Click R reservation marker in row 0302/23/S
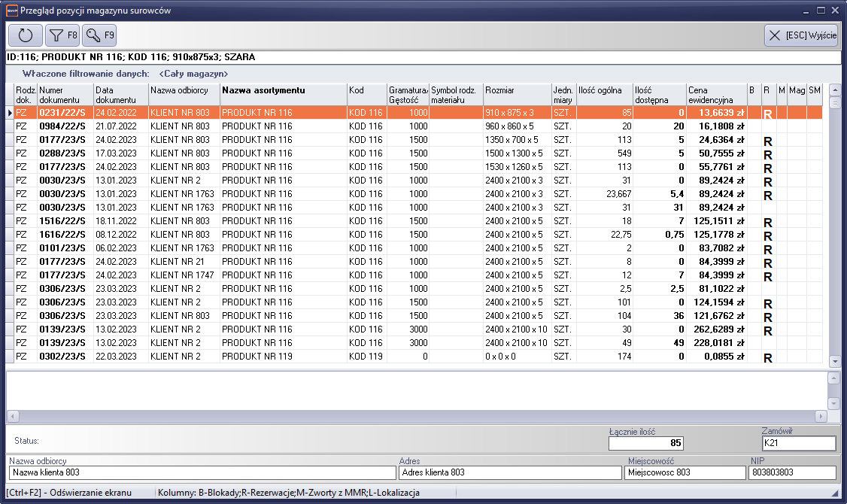This screenshot has width=847, height=504. 768,358
